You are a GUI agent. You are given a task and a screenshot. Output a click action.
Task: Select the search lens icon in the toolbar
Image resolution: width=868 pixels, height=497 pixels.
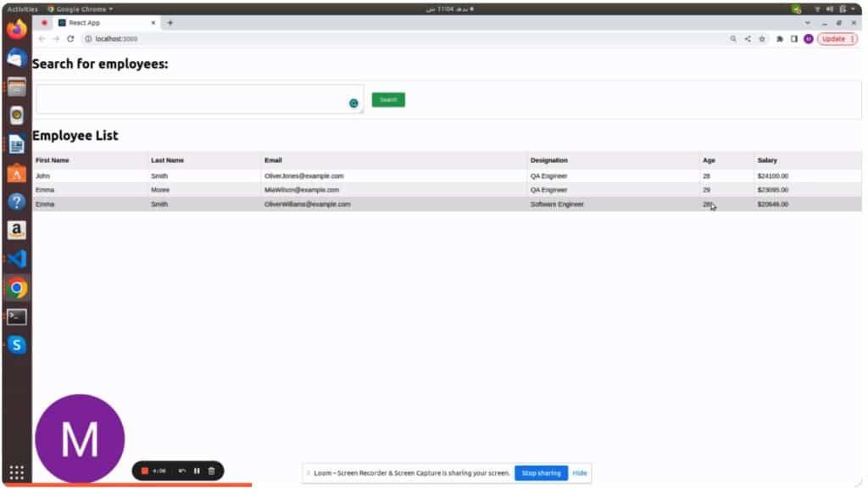click(x=733, y=38)
